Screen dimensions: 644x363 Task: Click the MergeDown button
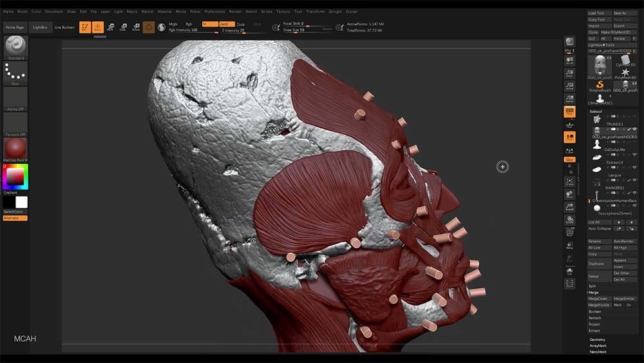(x=599, y=299)
